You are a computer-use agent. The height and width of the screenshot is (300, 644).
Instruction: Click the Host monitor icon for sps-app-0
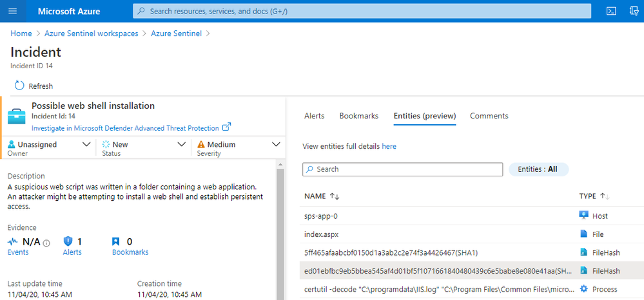(x=583, y=216)
